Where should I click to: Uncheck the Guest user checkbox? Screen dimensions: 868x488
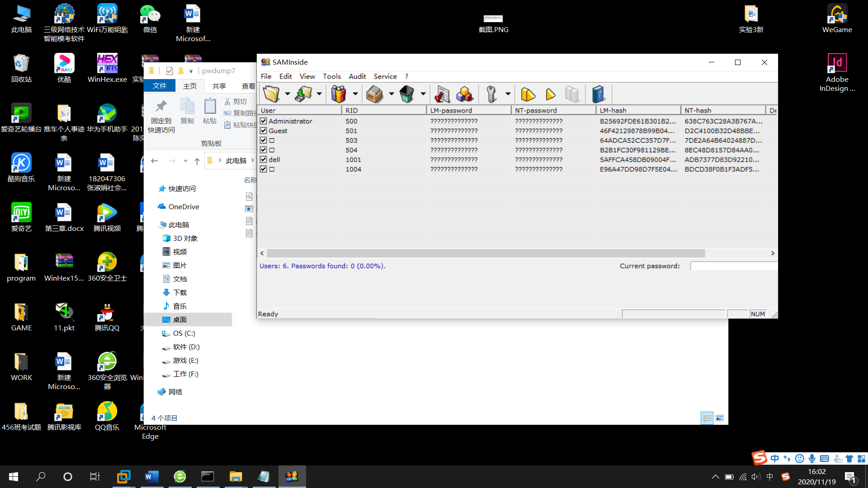coord(264,131)
